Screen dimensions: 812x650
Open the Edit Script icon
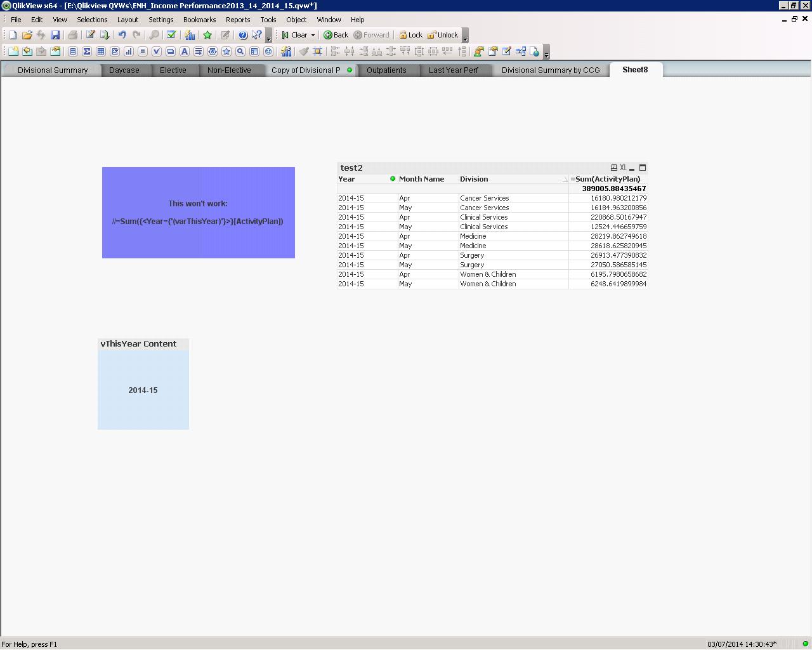click(90, 35)
